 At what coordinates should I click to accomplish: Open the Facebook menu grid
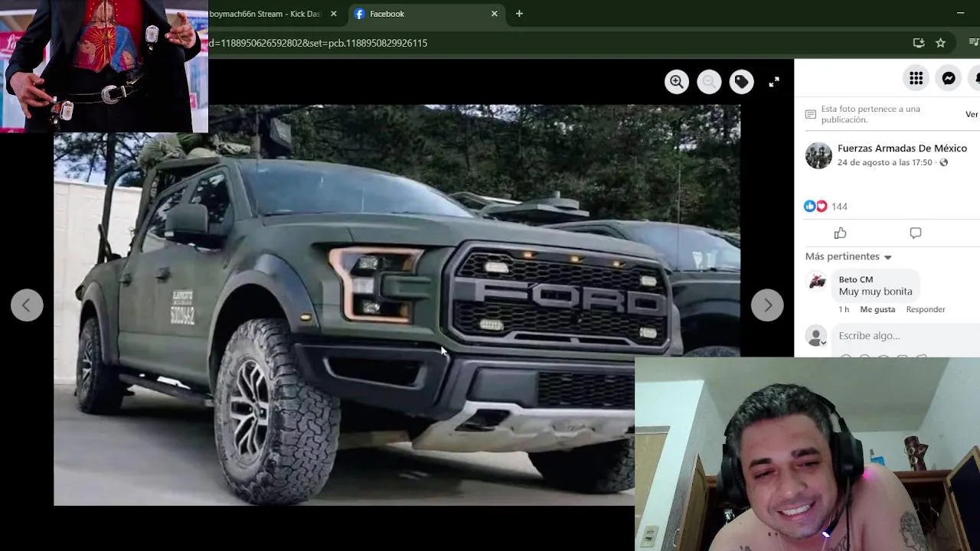(x=916, y=78)
